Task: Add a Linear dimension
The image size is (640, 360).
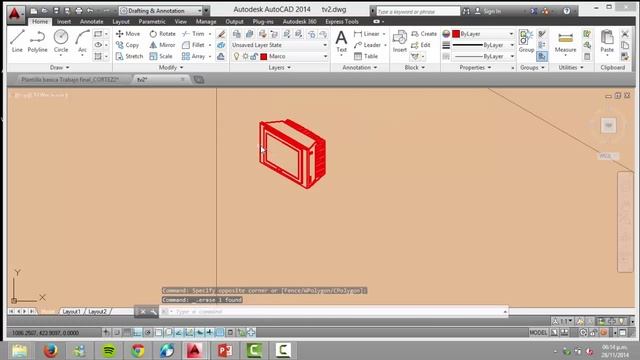Action: pyautogui.click(x=367, y=33)
